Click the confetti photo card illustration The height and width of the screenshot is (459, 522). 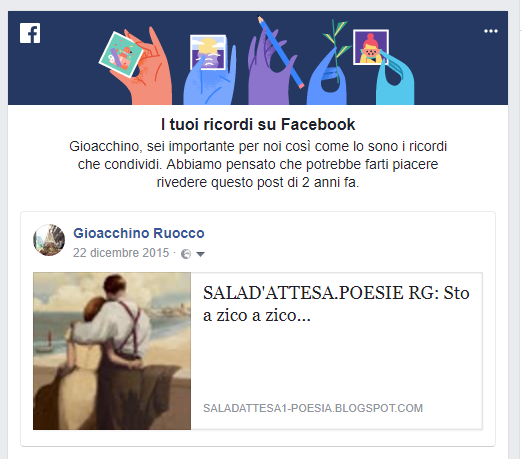tap(121, 55)
